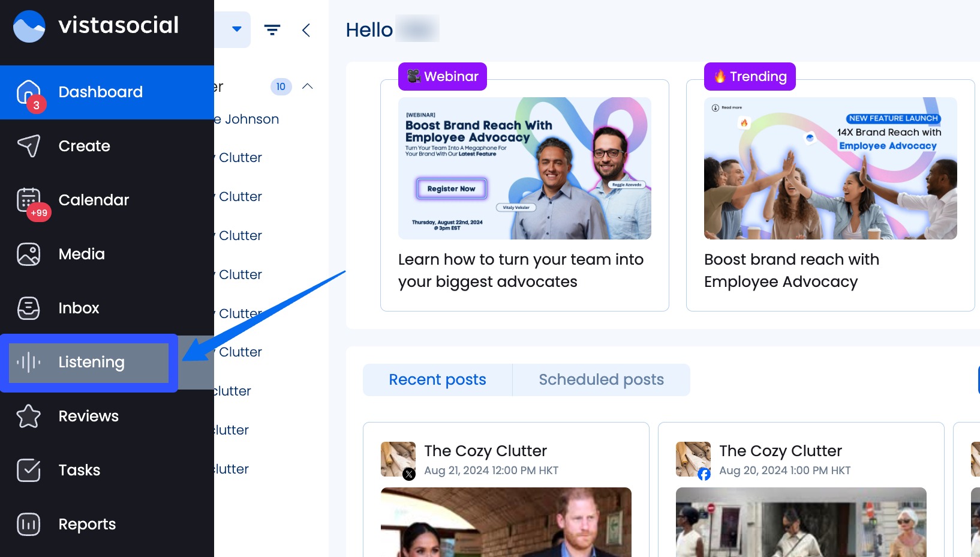Click the filter icon above profile list

coord(272,30)
